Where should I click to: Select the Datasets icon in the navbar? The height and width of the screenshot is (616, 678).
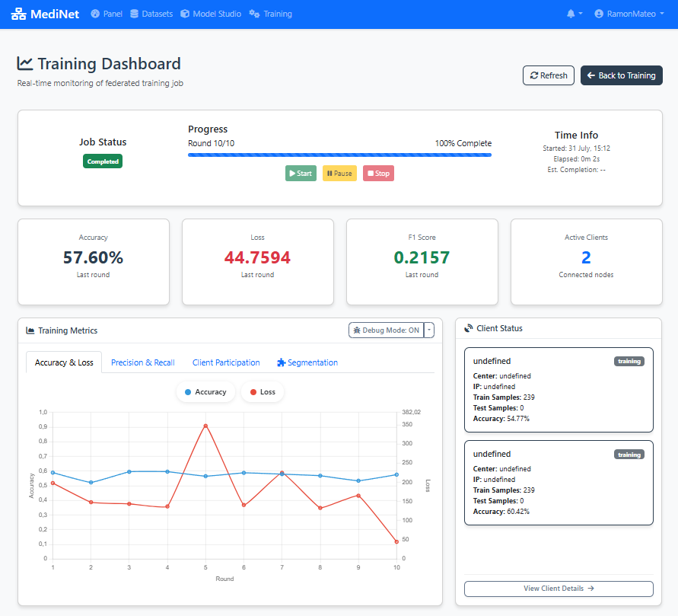pyautogui.click(x=134, y=13)
